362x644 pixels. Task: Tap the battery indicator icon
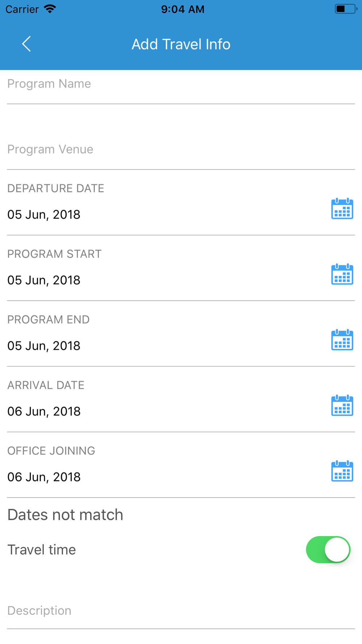(346, 9)
